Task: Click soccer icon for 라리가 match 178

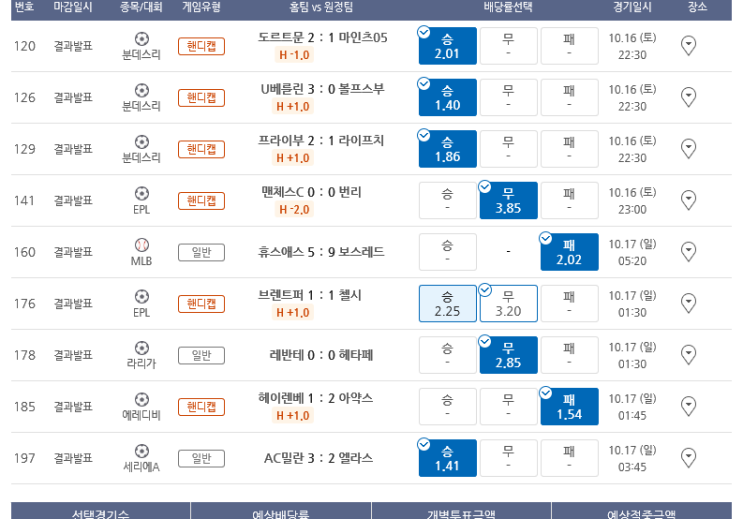Action: point(142,348)
